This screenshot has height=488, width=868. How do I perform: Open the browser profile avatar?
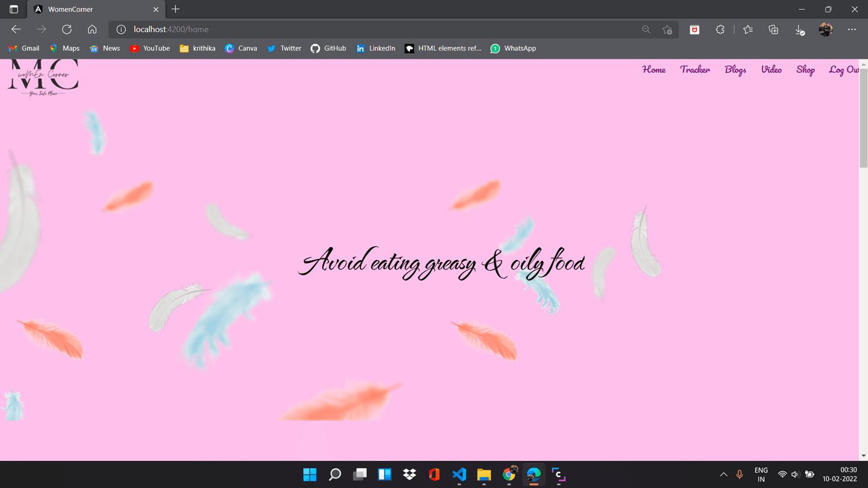pyautogui.click(x=826, y=30)
